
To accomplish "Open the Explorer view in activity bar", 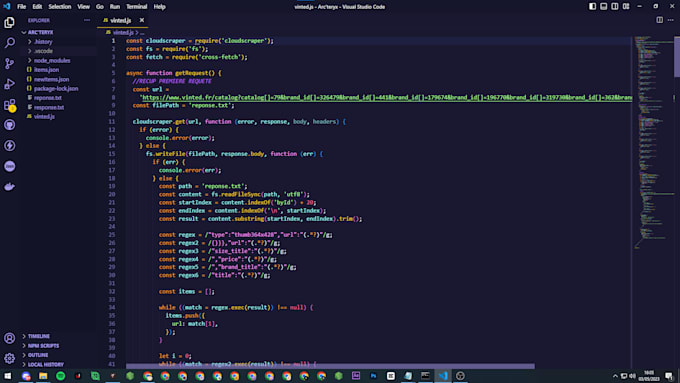I will [9, 22].
